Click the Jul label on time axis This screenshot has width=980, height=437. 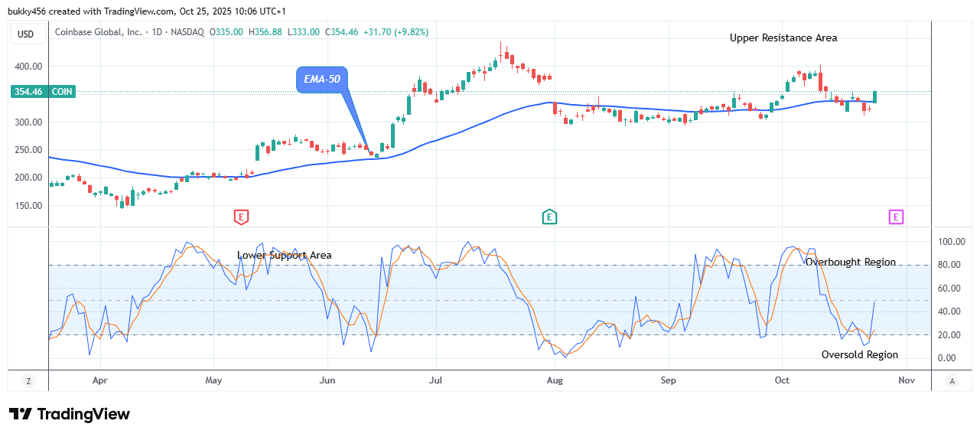click(x=436, y=380)
